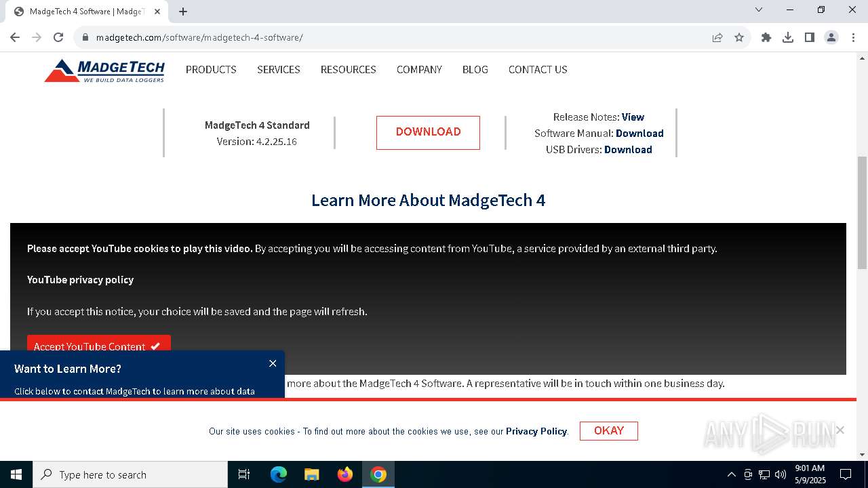Open Chrome three-dot menu
The image size is (868, 488).
pyautogui.click(x=852, y=37)
